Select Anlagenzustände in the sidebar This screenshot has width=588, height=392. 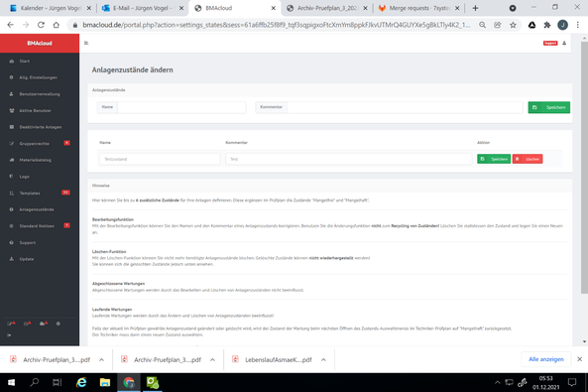pos(37,209)
